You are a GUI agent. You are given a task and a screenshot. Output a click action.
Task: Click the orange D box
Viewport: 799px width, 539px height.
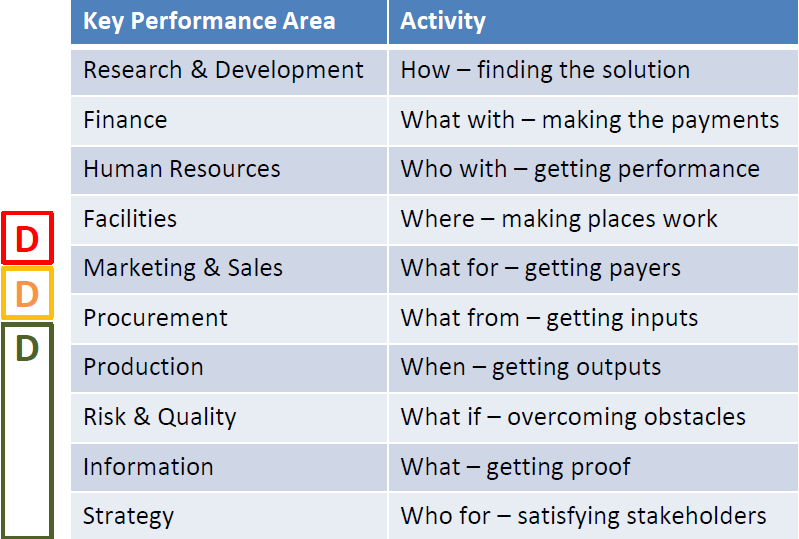point(28,293)
